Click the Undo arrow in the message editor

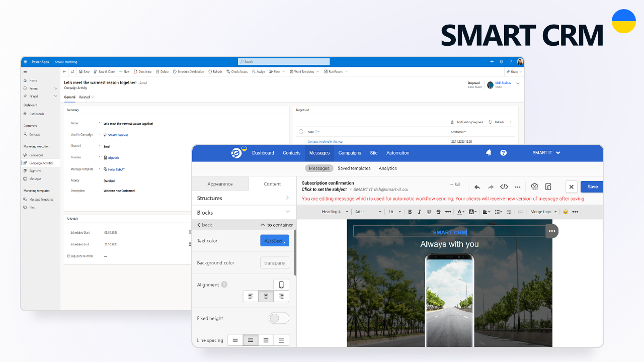(477, 187)
